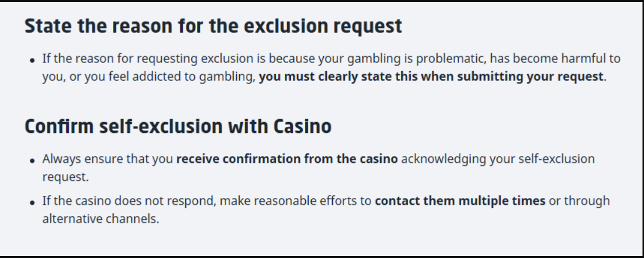The width and height of the screenshot is (644, 258).
Task: Click the phrase "alternative channels"
Action: (x=100, y=218)
